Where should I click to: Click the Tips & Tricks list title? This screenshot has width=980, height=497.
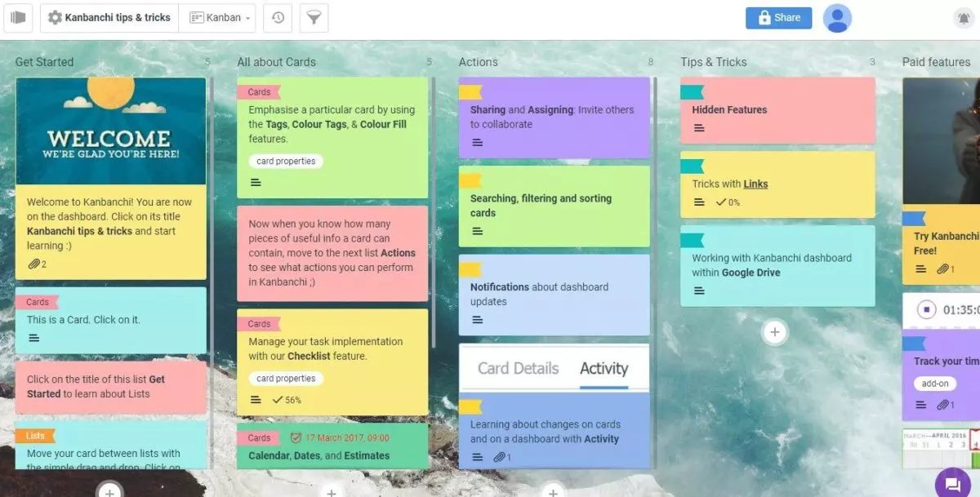coord(714,62)
